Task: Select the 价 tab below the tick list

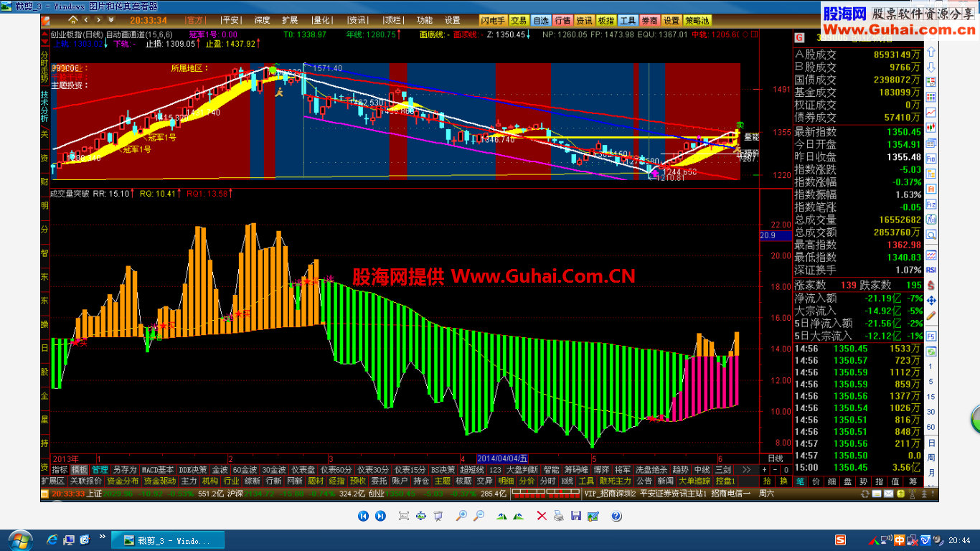Action: 816,481
